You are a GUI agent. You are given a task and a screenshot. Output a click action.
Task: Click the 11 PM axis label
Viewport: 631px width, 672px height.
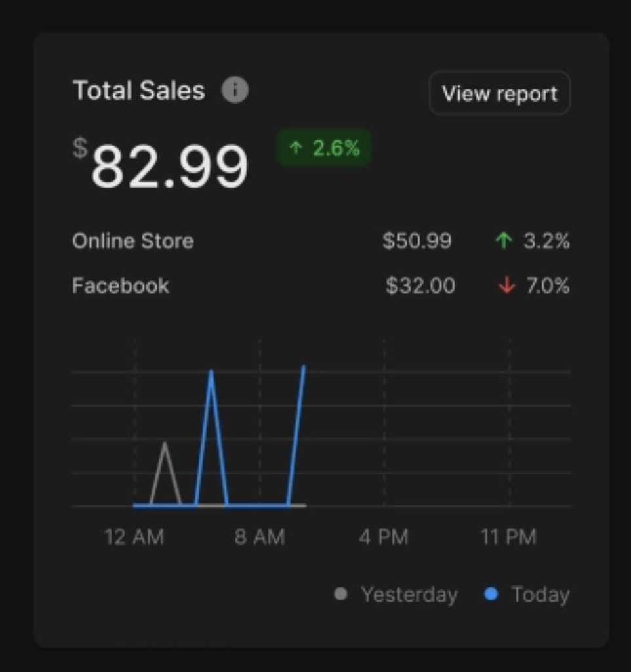[508, 537]
